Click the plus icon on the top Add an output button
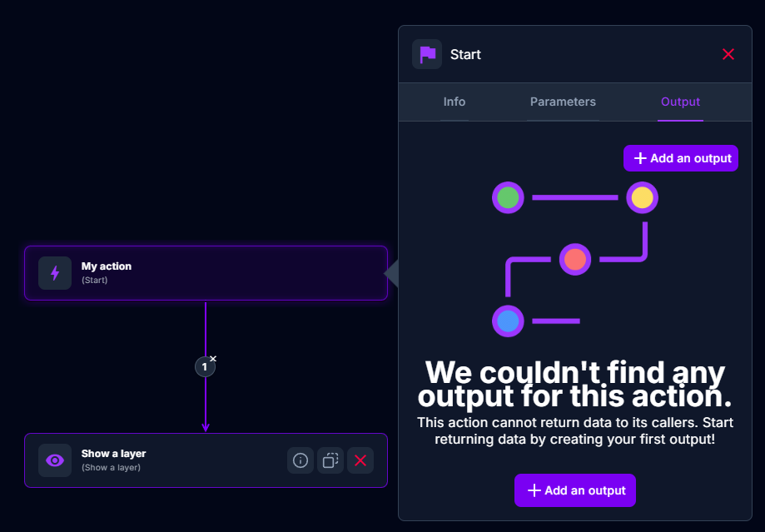This screenshot has height=532, width=765. (x=639, y=157)
